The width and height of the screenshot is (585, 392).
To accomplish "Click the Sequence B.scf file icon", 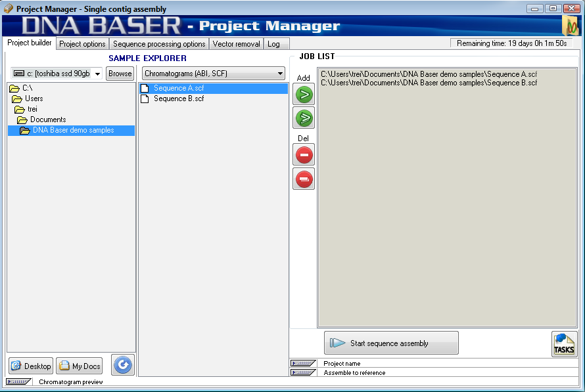I will pyautogui.click(x=145, y=98).
